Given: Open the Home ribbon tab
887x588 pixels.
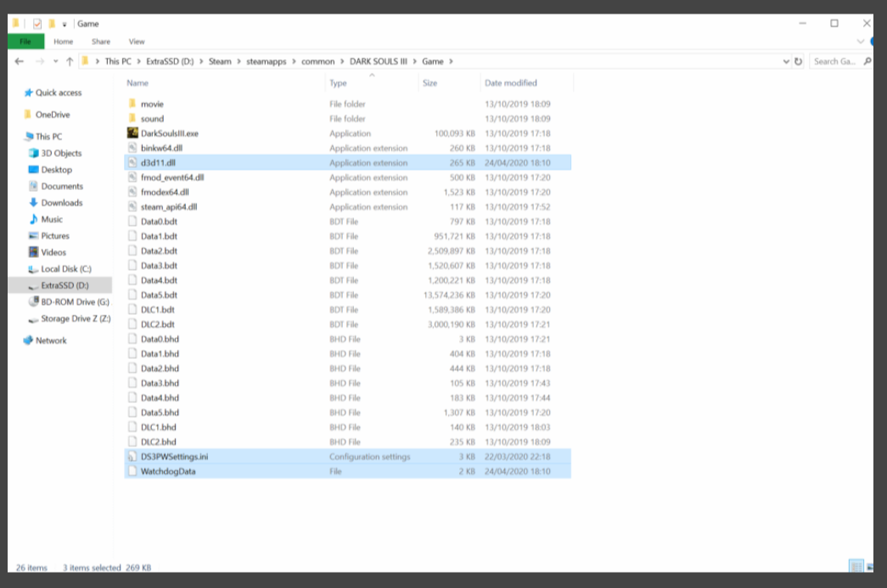Looking at the screenshot, I should point(64,42).
